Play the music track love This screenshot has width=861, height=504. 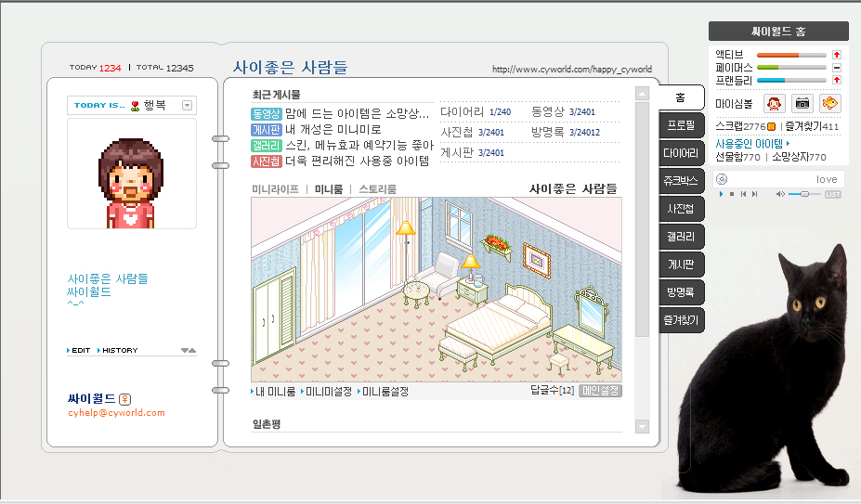click(x=721, y=194)
